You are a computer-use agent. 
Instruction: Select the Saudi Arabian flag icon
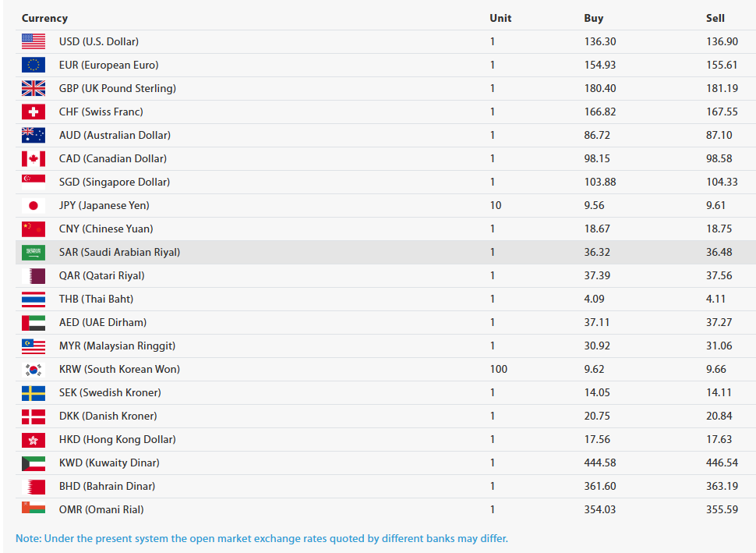34,253
